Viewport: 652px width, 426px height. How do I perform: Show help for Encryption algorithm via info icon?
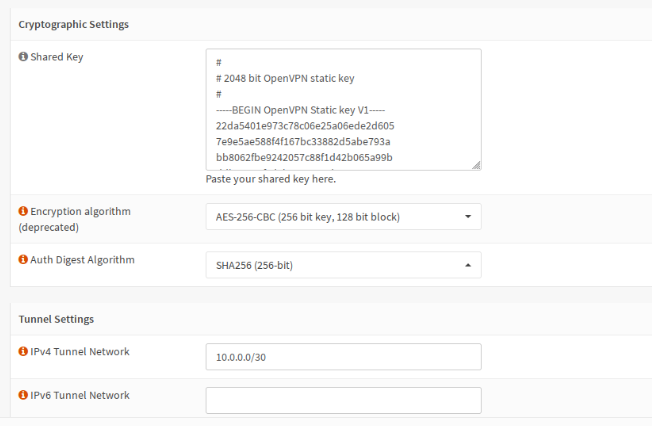(23, 212)
